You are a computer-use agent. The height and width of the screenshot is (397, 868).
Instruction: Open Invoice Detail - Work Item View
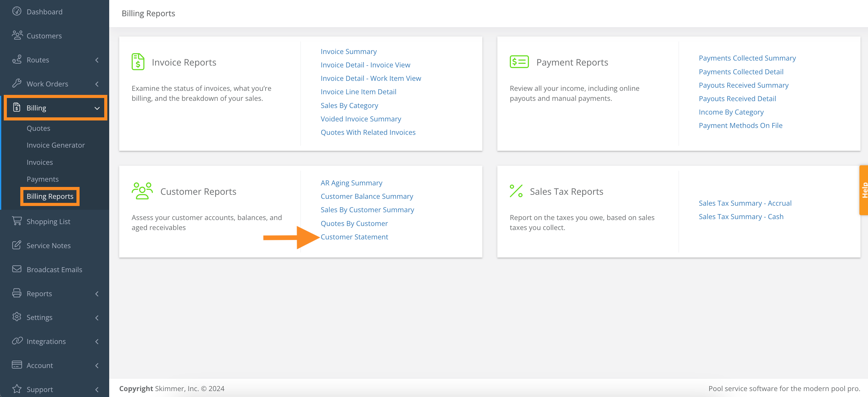pyautogui.click(x=371, y=78)
